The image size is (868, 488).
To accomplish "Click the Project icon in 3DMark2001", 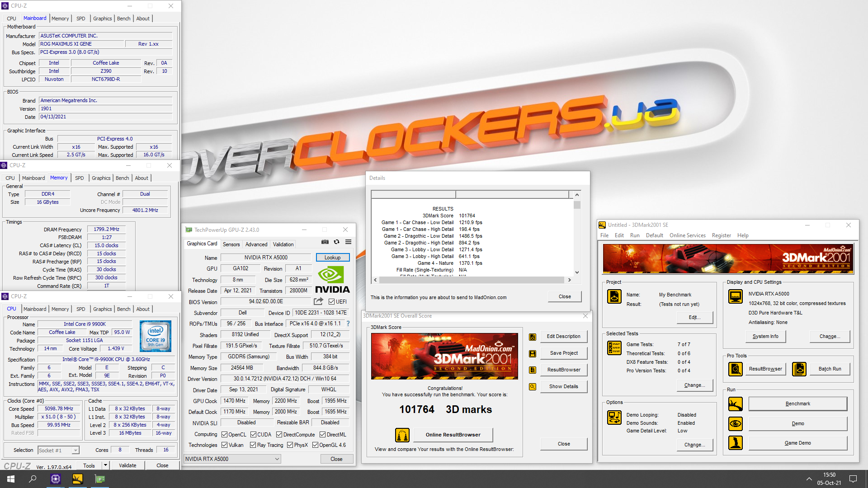I will coord(614,296).
